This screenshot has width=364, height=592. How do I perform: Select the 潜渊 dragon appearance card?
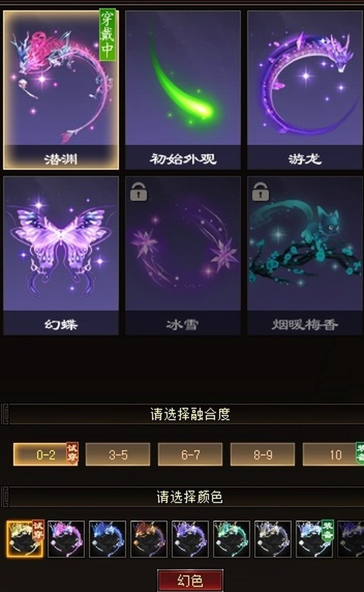(61, 89)
